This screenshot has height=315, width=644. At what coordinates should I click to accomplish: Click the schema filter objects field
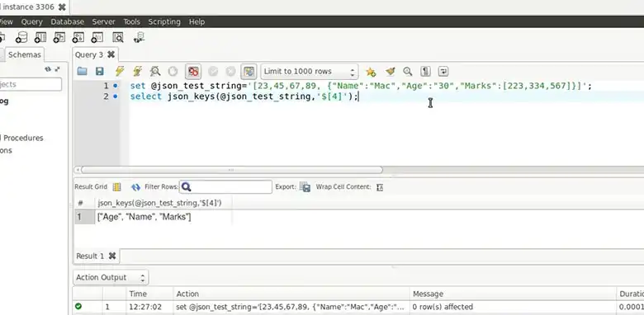[x=31, y=84]
